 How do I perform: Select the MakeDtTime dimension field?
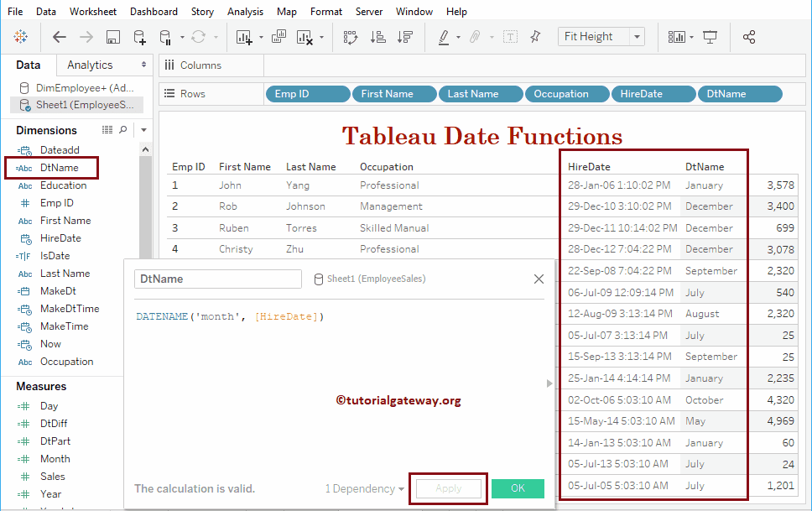70,309
